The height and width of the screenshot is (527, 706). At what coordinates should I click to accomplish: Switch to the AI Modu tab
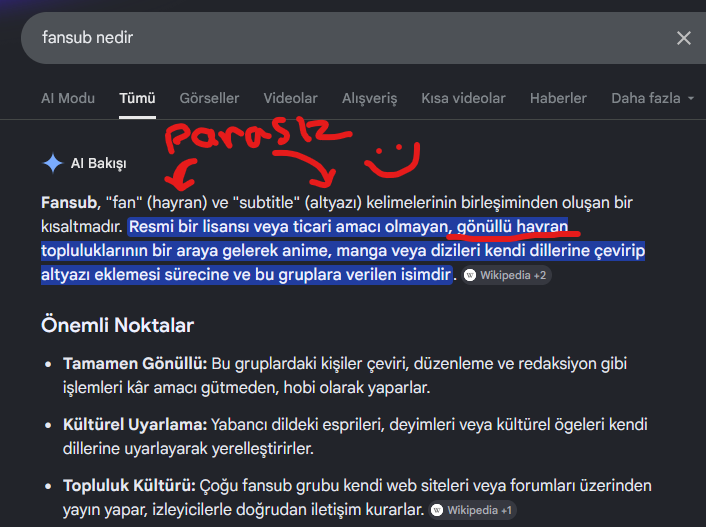tap(68, 98)
